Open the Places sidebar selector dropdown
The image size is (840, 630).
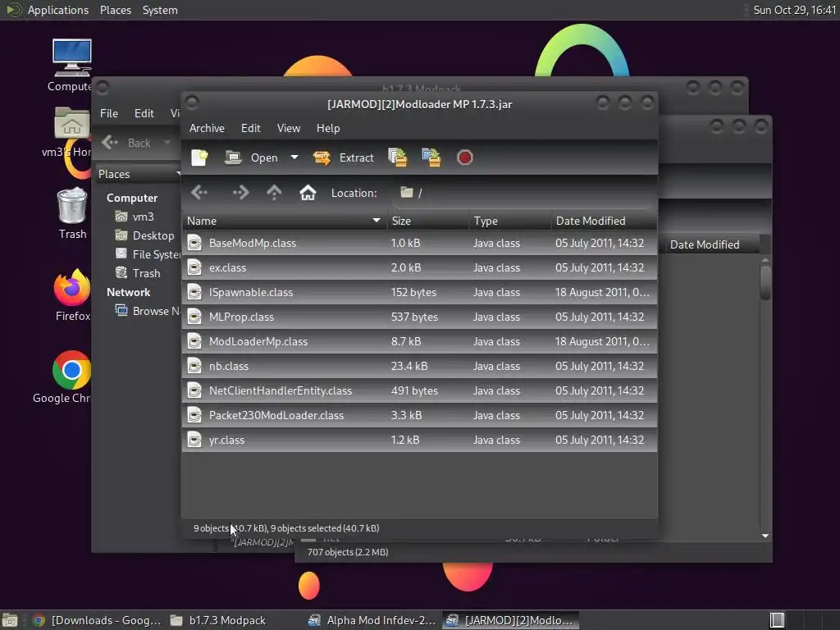(139, 174)
